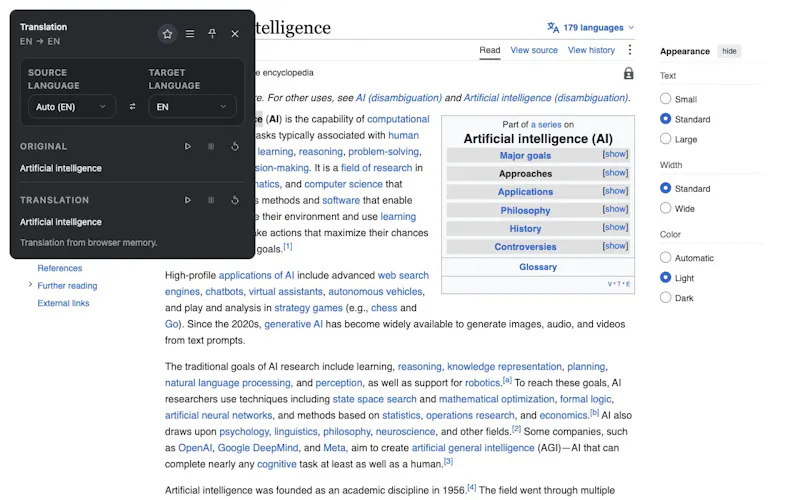The image size is (800, 500).
Task: Open the hamburger menu in Translation panel
Action: tap(190, 34)
